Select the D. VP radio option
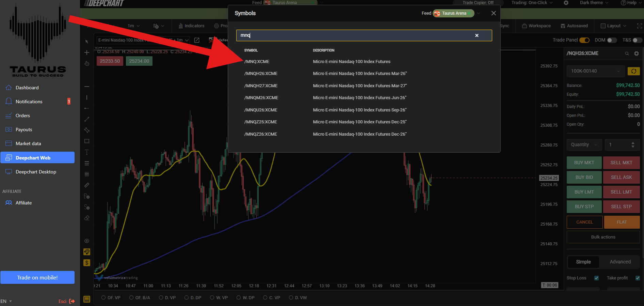This screenshot has height=306, width=644. click(x=167, y=298)
